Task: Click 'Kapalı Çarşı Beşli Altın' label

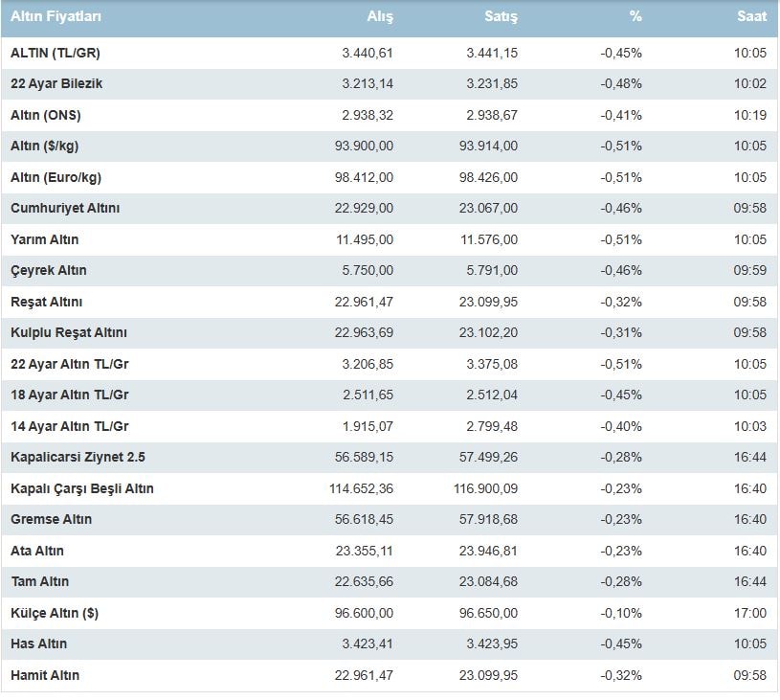Action: click(x=82, y=488)
